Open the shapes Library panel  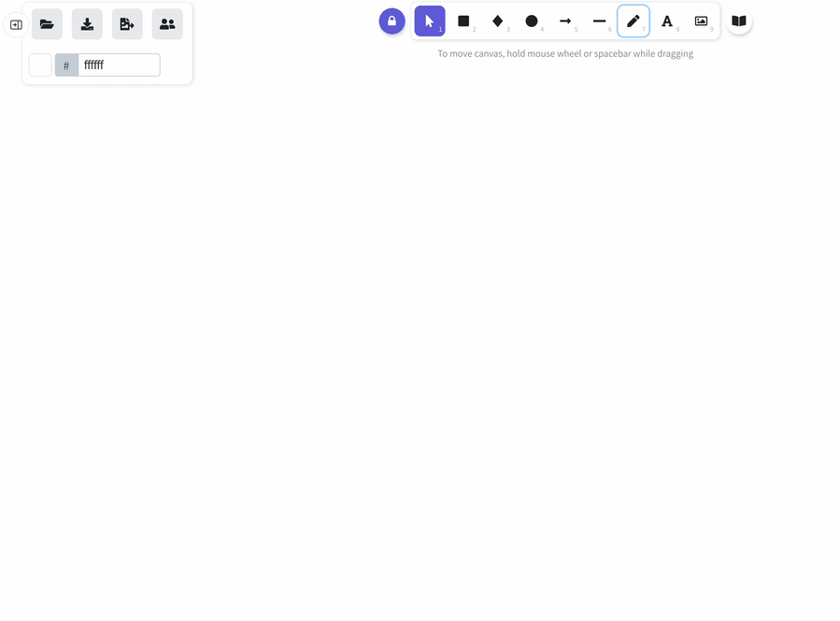[738, 21]
